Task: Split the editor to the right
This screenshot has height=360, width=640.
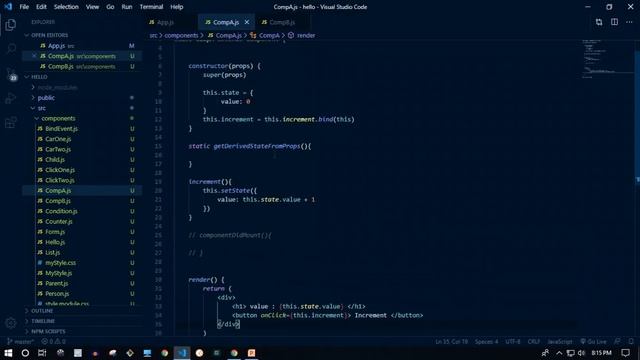Action: pos(614,22)
